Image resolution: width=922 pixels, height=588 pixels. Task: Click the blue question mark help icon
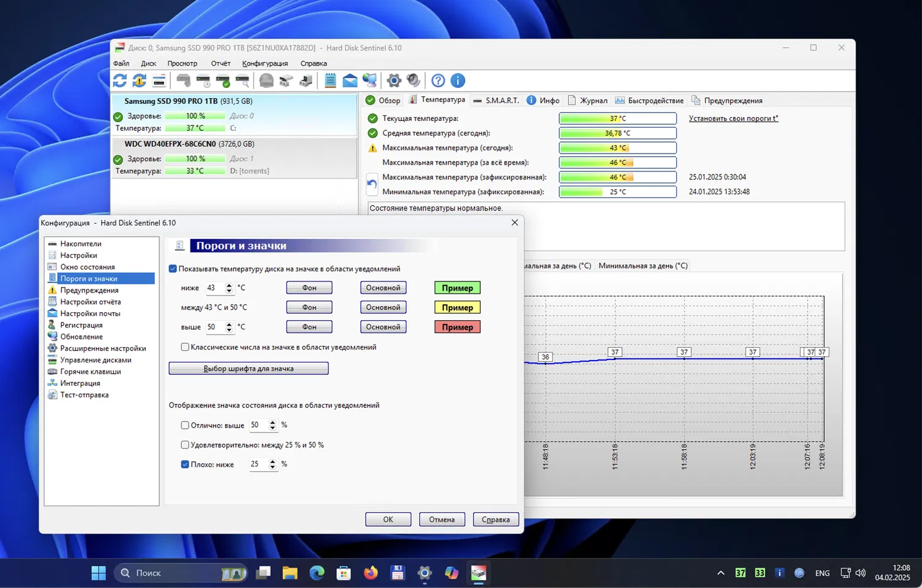438,80
